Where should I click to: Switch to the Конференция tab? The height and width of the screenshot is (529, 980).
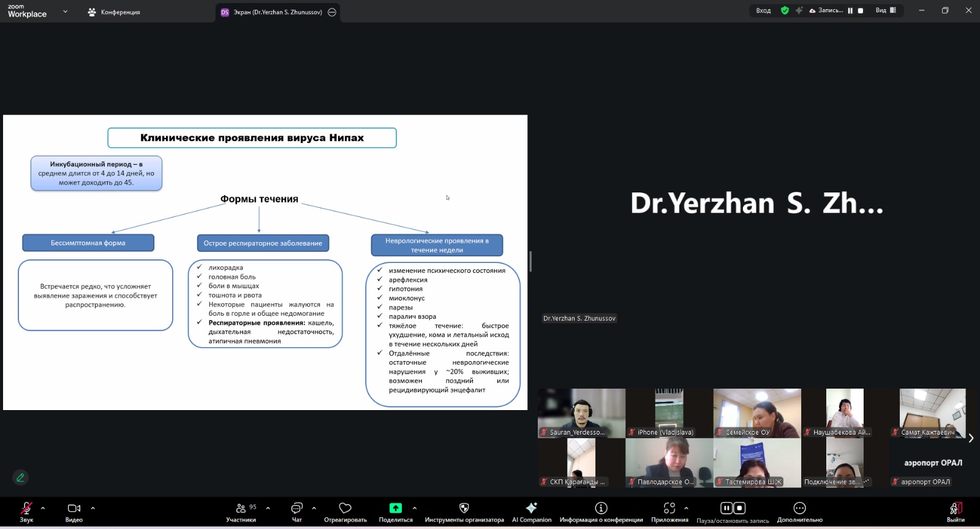(x=115, y=12)
